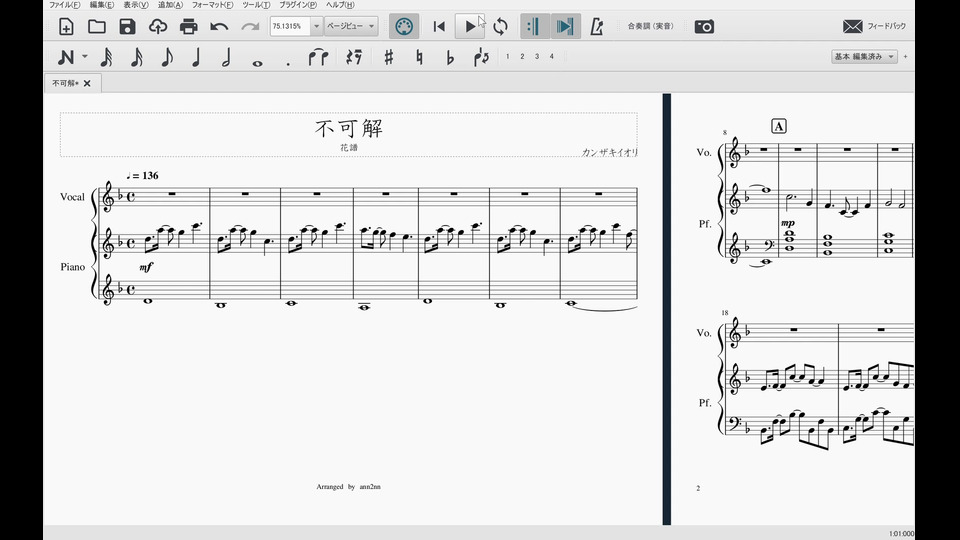Toggle the metronome

[596, 26]
